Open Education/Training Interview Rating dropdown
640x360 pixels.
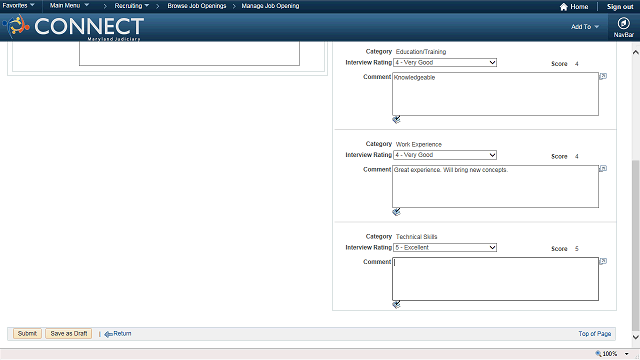click(445, 62)
